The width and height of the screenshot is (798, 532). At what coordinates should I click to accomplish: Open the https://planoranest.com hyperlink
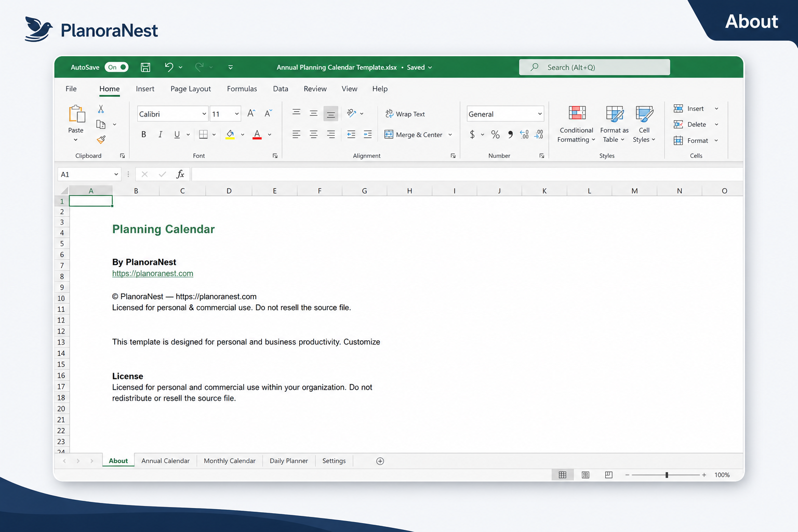[x=153, y=273]
